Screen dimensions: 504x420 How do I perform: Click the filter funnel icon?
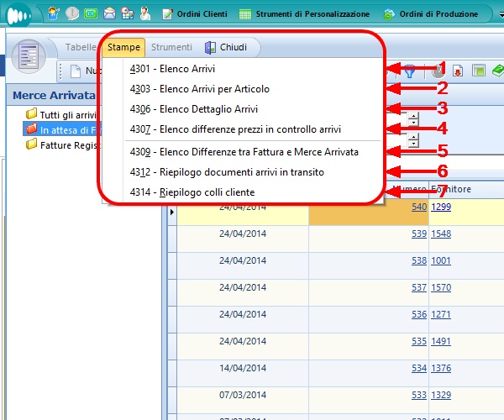coord(409,72)
